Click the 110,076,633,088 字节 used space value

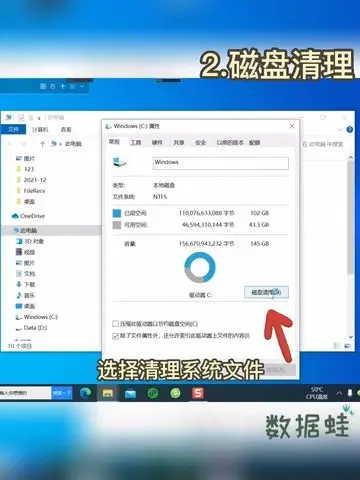tap(207, 213)
